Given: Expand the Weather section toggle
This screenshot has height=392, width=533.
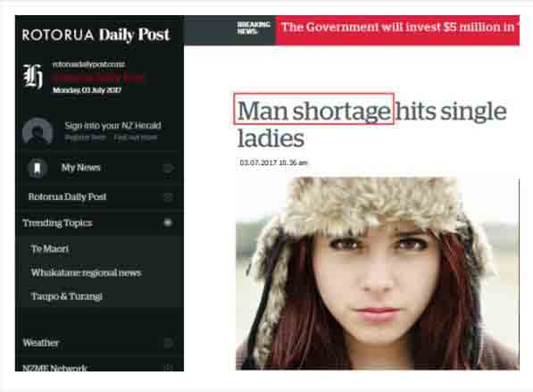Looking at the screenshot, I should click(168, 343).
